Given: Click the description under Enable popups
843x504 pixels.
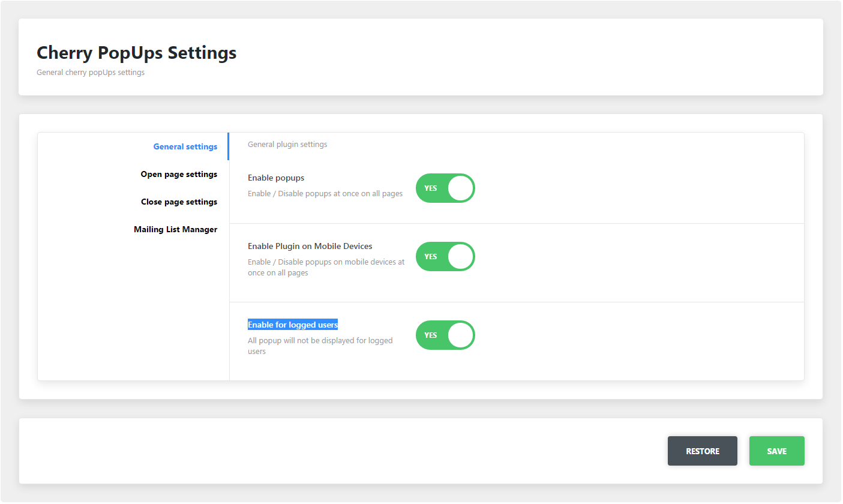Looking at the screenshot, I should 325,194.
